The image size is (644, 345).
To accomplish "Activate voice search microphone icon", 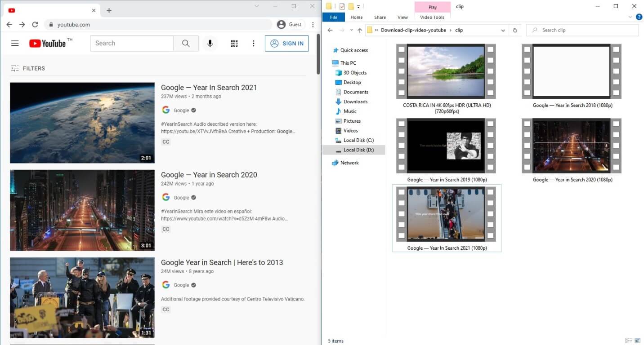I will click(x=210, y=43).
